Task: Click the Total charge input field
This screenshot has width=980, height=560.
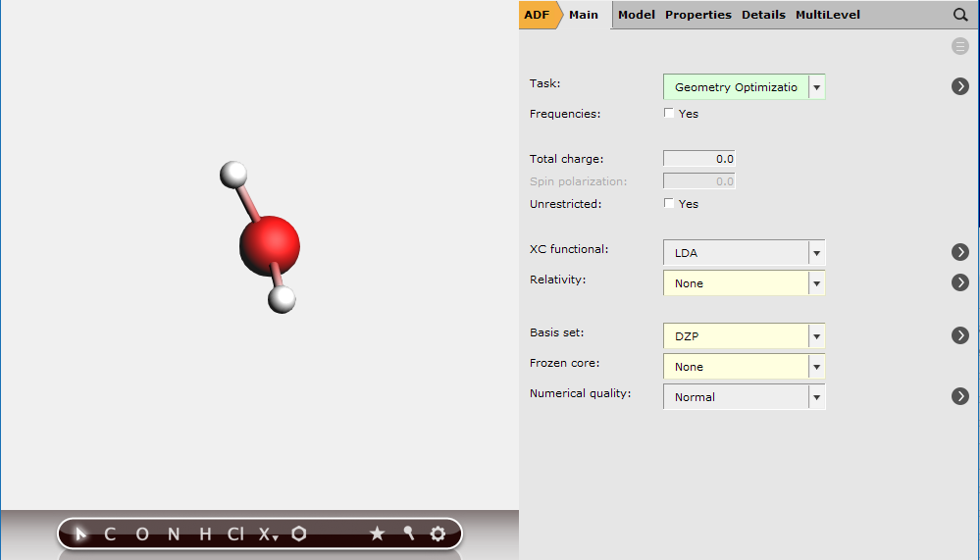Action: [x=699, y=158]
